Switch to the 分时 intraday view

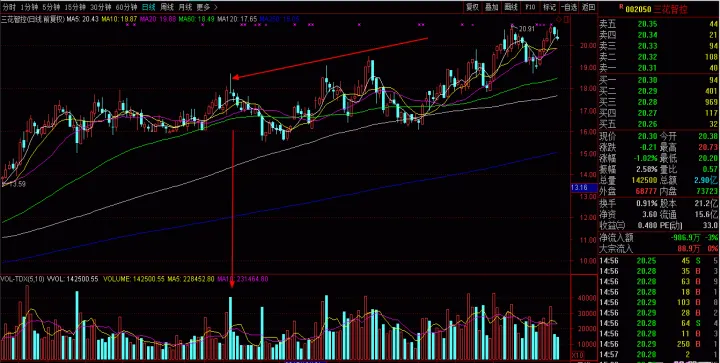click(9, 7)
